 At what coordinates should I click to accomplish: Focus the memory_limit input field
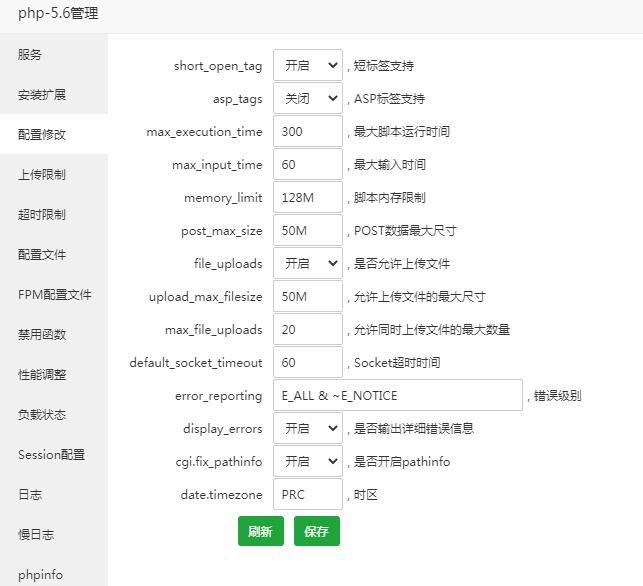coord(307,198)
